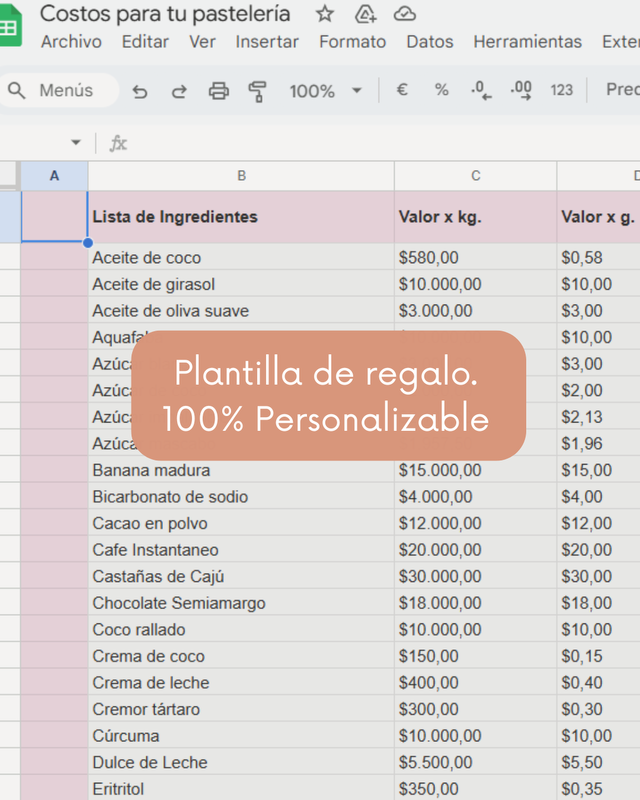Click the redo arrow in toolbar
This screenshot has height=800, width=640.
tap(179, 91)
